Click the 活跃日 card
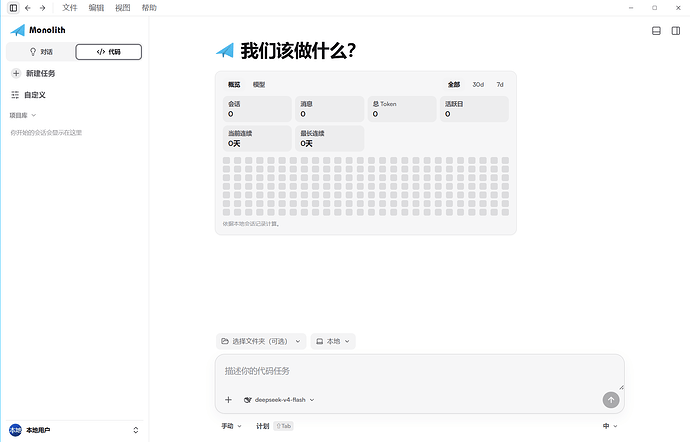Image resolution: width=690 pixels, height=442 pixels. (x=474, y=109)
